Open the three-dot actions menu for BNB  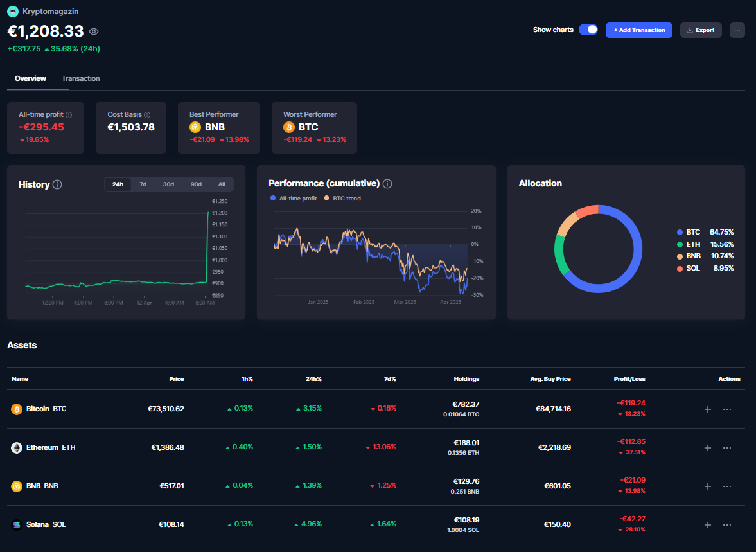click(x=727, y=486)
